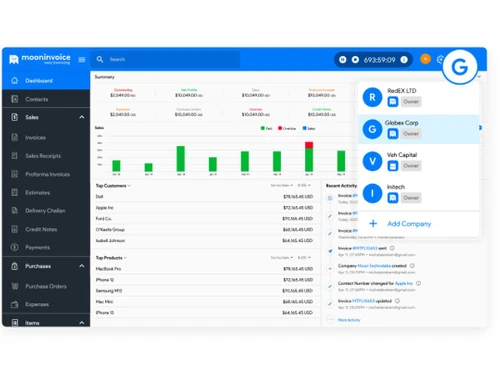
Task: Open Purchase Orders from sidebar
Action: pos(46,286)
